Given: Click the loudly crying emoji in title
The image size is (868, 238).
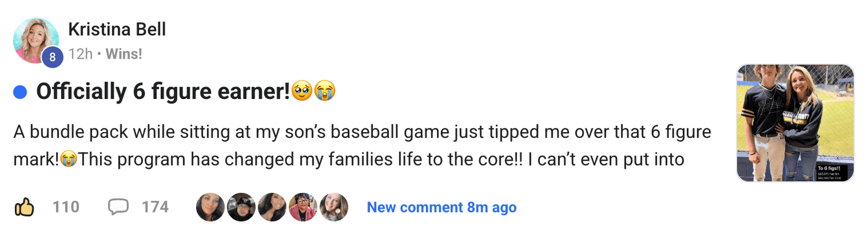Looking at the screenshot, I should click(325, 91).
